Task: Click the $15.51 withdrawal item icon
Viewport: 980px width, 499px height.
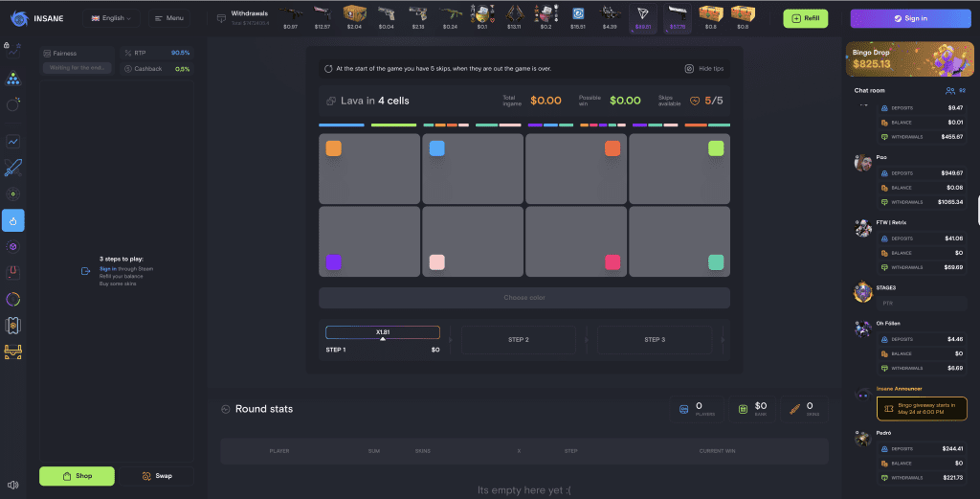Action: click(577, 13)
